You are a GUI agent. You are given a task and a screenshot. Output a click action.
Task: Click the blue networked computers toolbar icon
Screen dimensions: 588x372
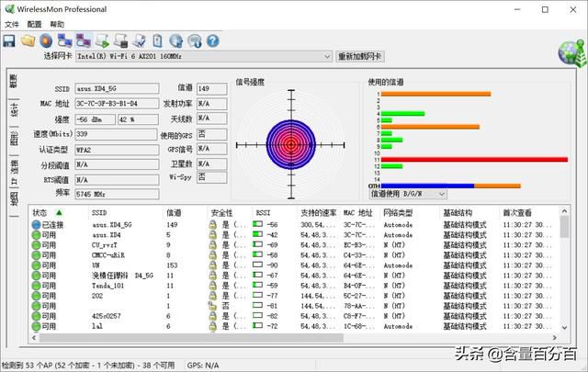[64, 40]
